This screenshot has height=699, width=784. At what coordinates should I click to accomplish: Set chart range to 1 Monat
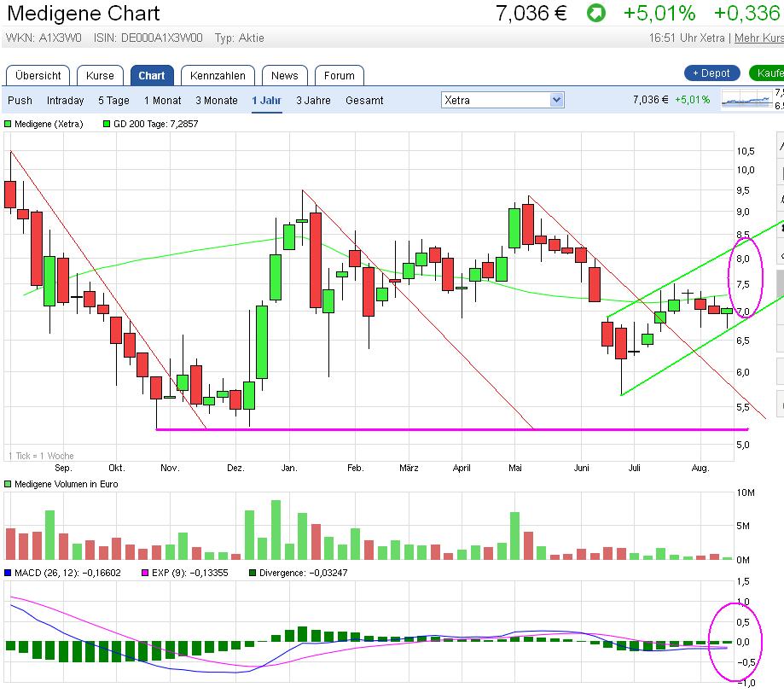click(x=162, y=101)
